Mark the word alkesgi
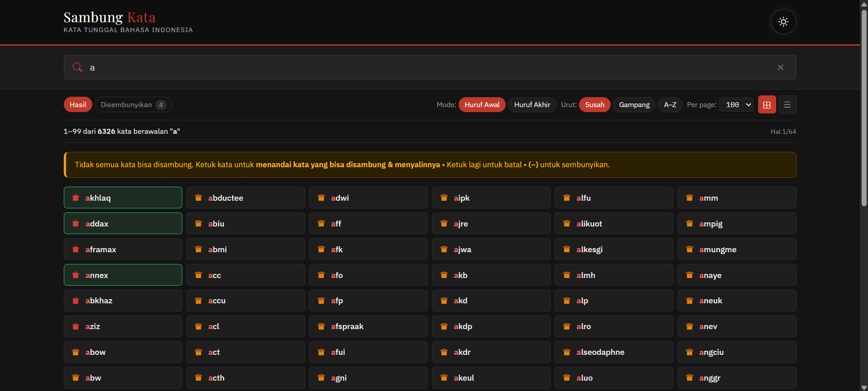Image resolution: width=868 pixels, height=391 pixels. click(x=614, y=249)
